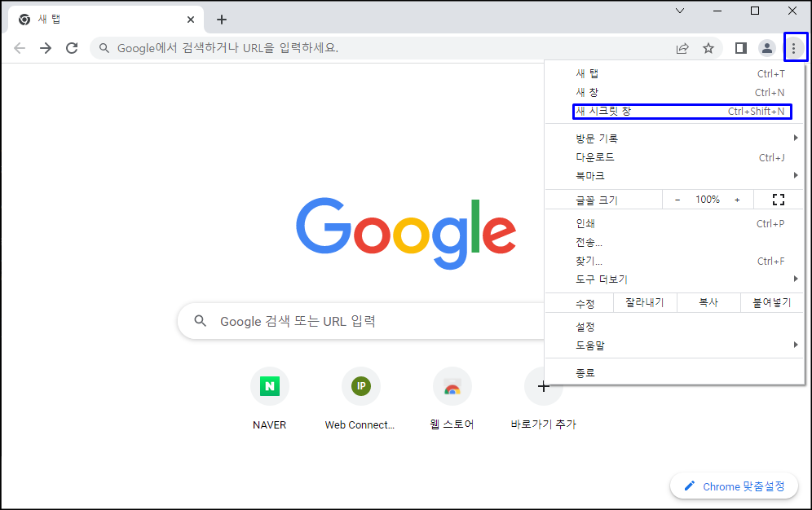Image resolution: width=812 pixels, height=510 pixels.
Task: Open the side panel icon
Action: click(x=741, y=48)
